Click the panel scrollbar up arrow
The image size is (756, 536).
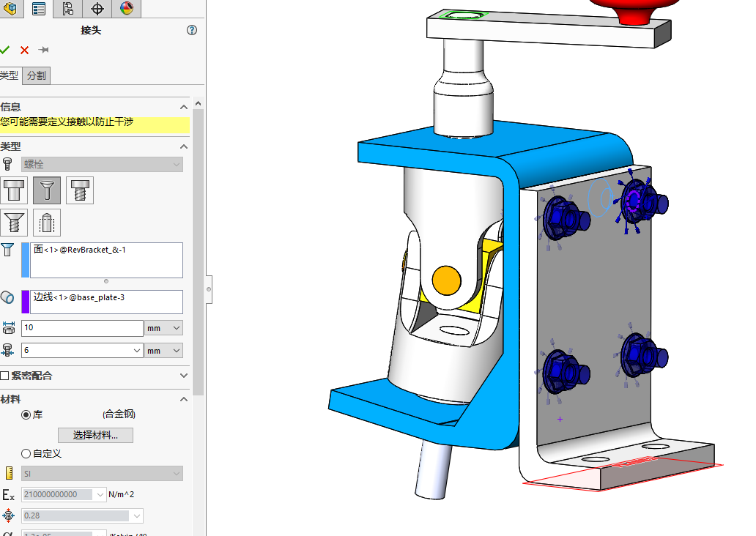pyautogui.click(x=199, y=104)
